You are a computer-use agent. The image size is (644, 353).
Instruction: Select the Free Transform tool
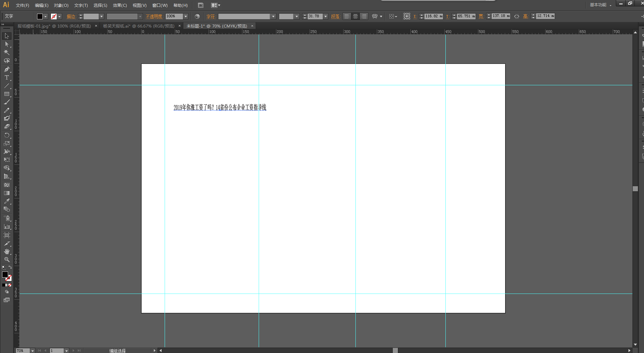point(7,160)
